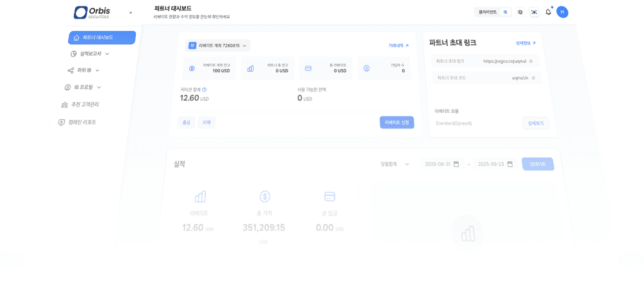Switch to 클라이언트 mode
Image resolution: width=644 pixels, height=290 pixels.
(x=488, y=12)
